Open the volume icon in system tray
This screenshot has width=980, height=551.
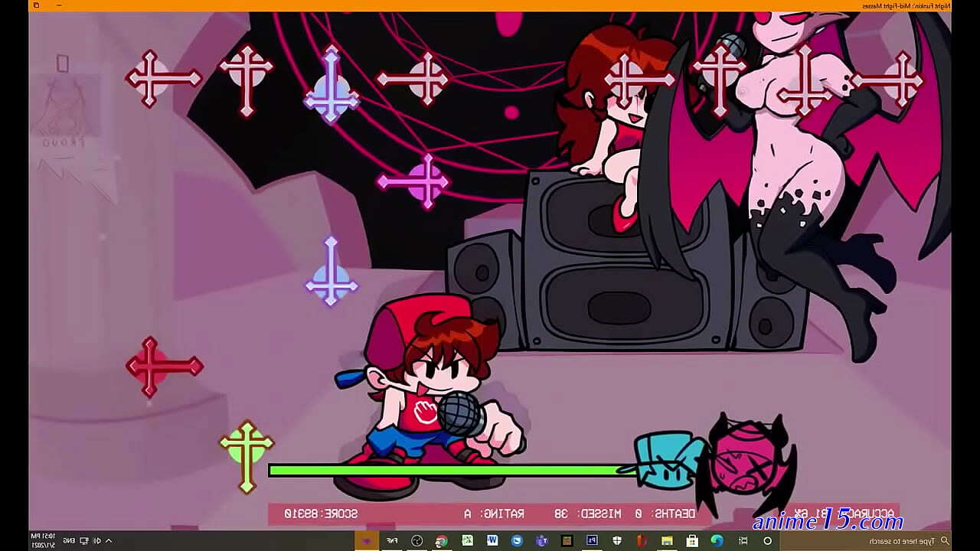96,540
